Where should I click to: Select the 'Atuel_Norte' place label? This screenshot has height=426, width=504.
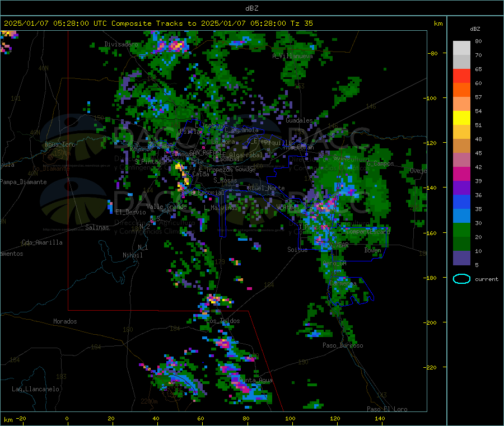tap(266, 188)
